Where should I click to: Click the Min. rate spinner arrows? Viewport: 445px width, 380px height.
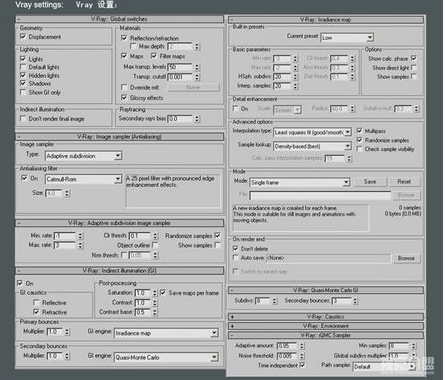coord(80,236)
